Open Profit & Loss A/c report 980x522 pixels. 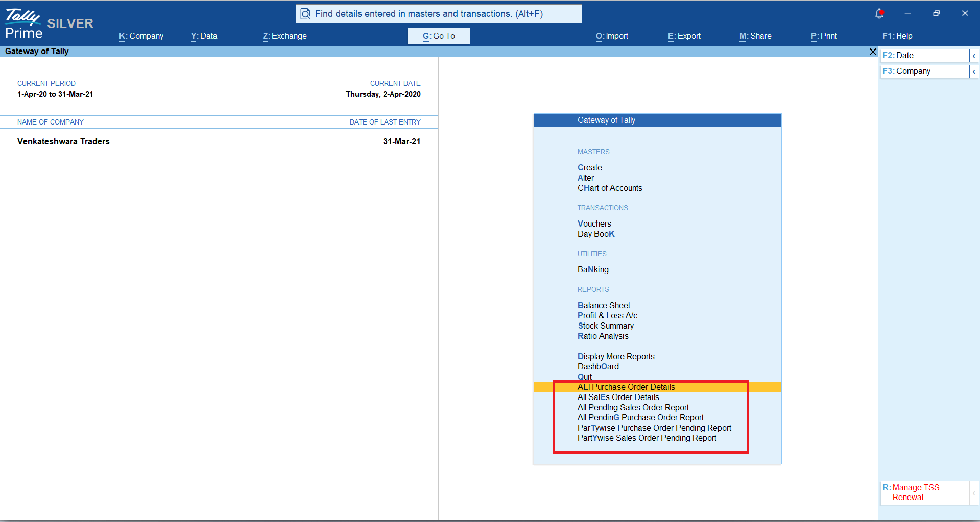click(x=607, y=316)
